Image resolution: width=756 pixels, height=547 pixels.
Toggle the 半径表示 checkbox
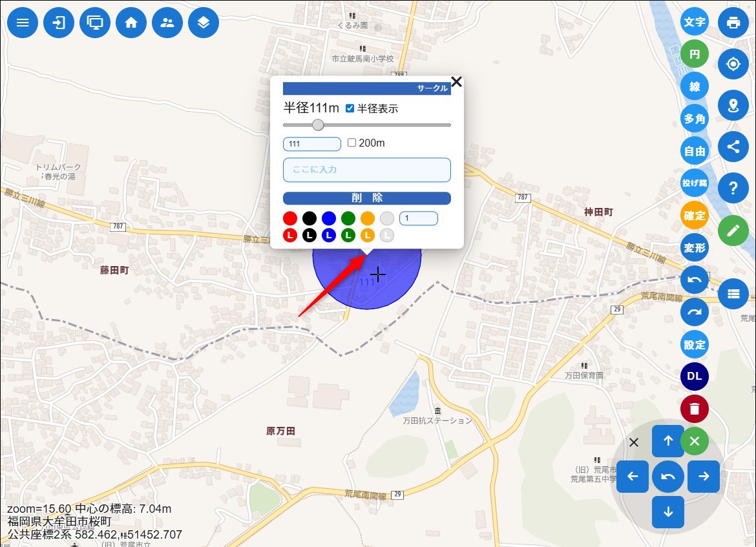coord(350,108)
